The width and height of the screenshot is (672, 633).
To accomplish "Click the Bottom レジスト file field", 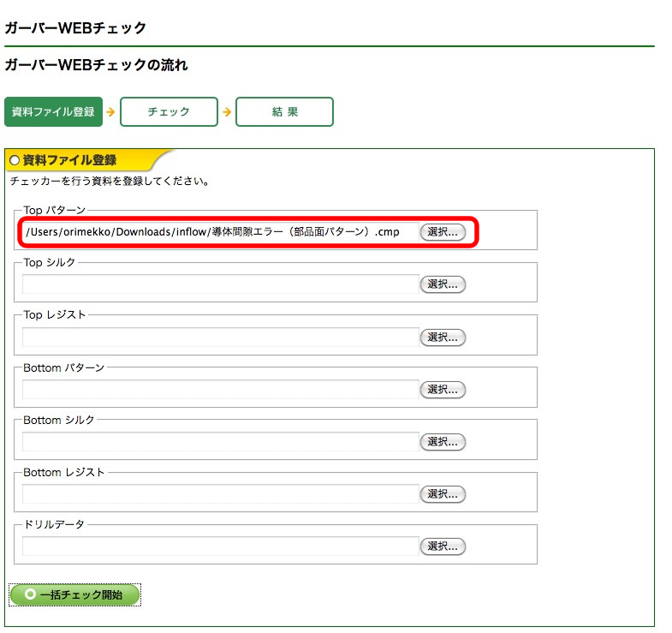I will point(220,494).
